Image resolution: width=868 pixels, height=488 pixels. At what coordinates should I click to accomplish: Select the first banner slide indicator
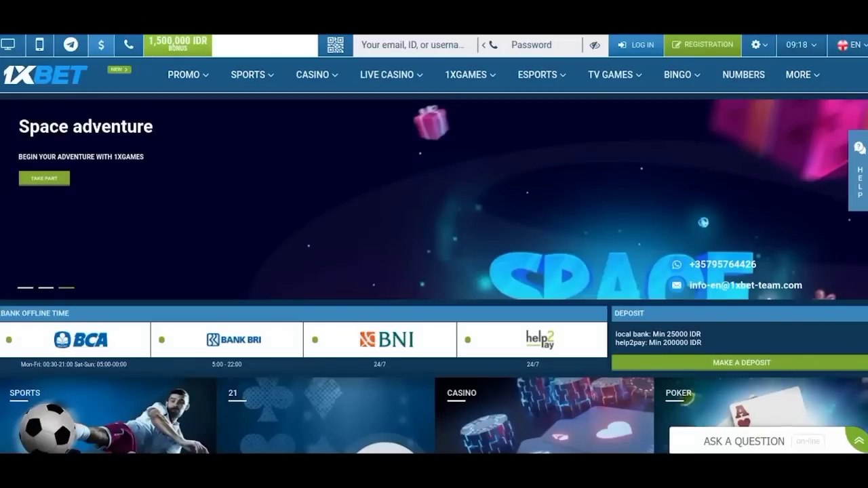tap(25, 288)
